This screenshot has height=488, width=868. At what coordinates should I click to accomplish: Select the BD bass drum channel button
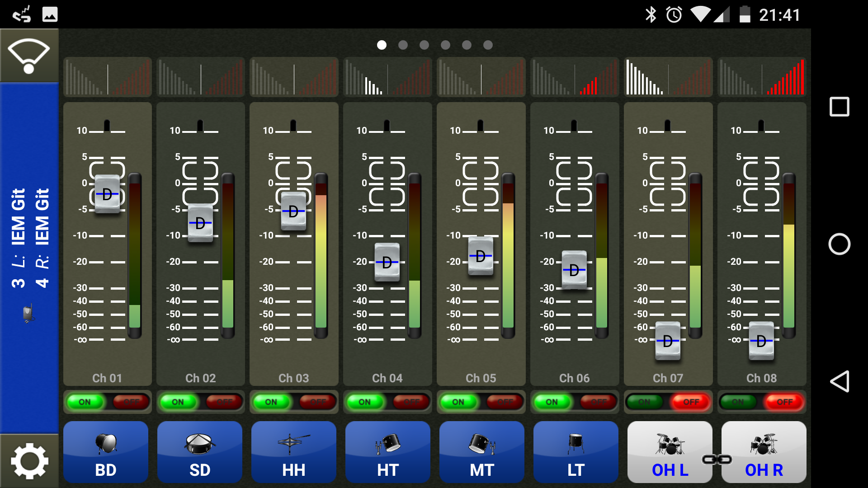[106, 452]
